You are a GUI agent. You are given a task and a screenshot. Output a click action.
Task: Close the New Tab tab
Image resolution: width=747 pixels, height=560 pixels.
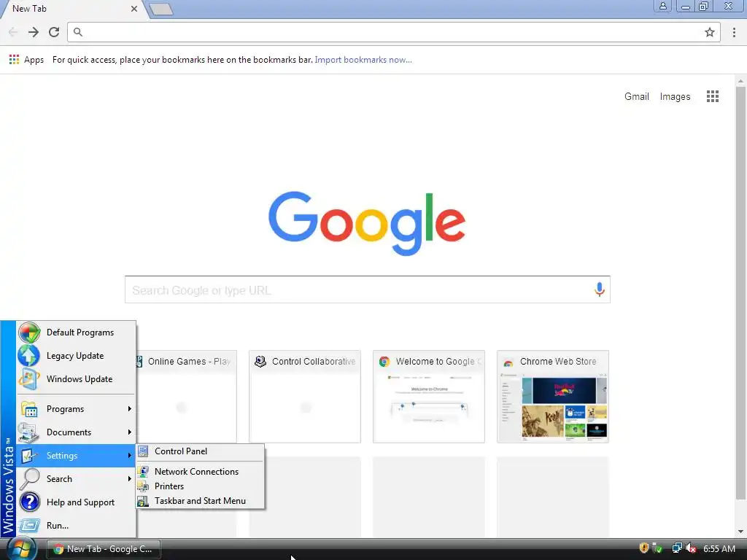(x=134, y=9)
